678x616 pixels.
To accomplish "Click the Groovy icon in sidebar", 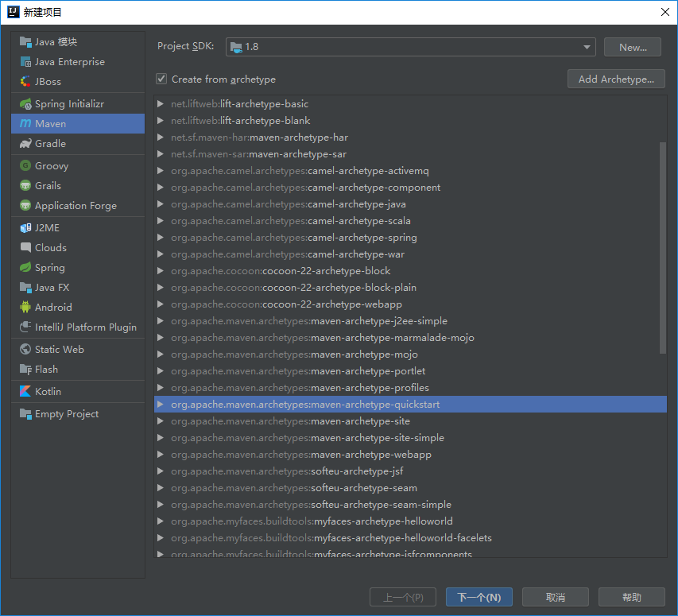I will 25,166.
